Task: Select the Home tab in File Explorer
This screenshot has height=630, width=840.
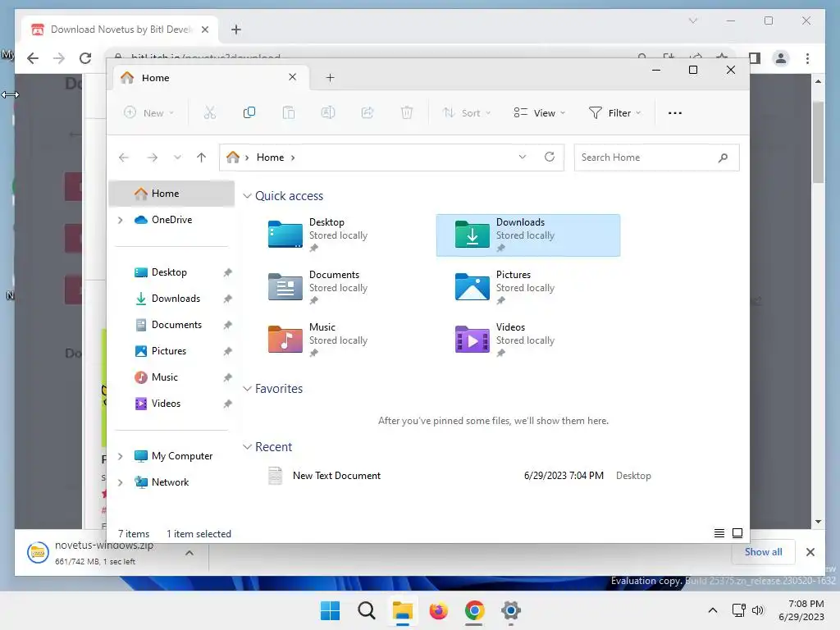Action: (x=209, y=78)
